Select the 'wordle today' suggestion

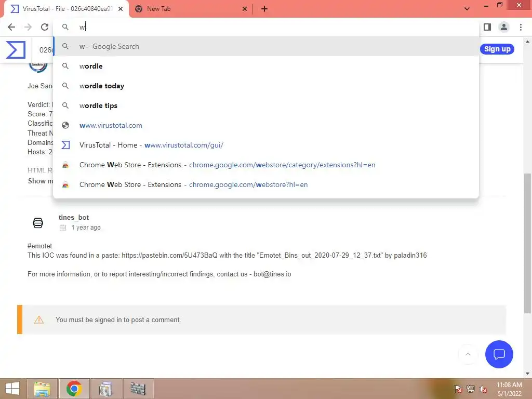click(x=266, y=86)
